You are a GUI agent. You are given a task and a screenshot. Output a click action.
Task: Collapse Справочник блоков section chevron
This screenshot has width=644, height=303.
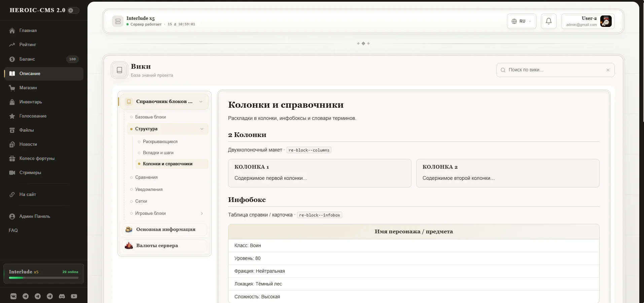[201, 102]
